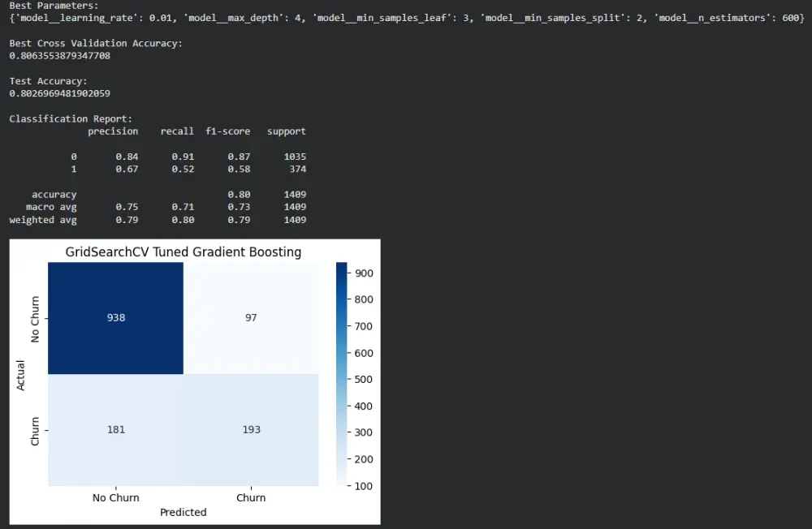
Task: Click the 'weighted avg' row label
Action: (43, 220)
